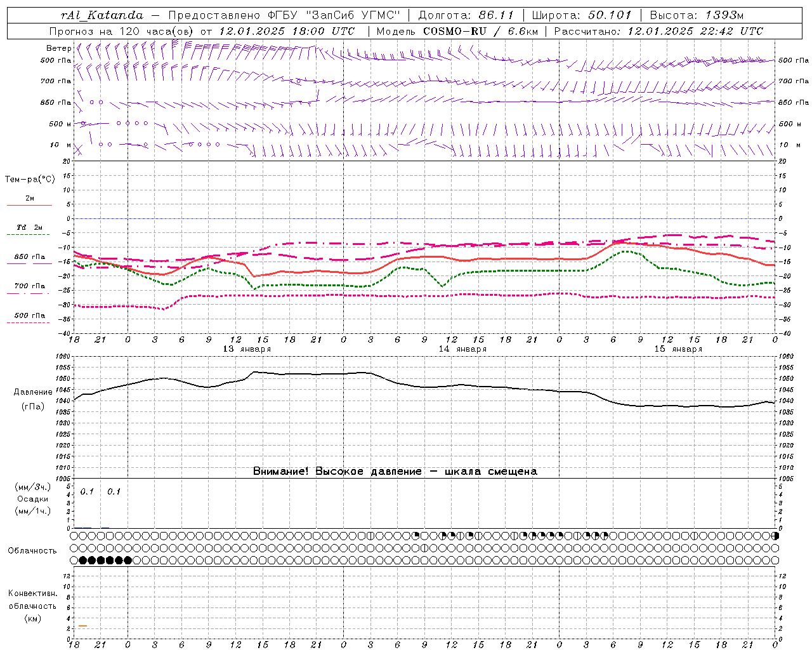812x650 pixels.
Task: Click the 10 м wind level label
Action: pos(60,145)
